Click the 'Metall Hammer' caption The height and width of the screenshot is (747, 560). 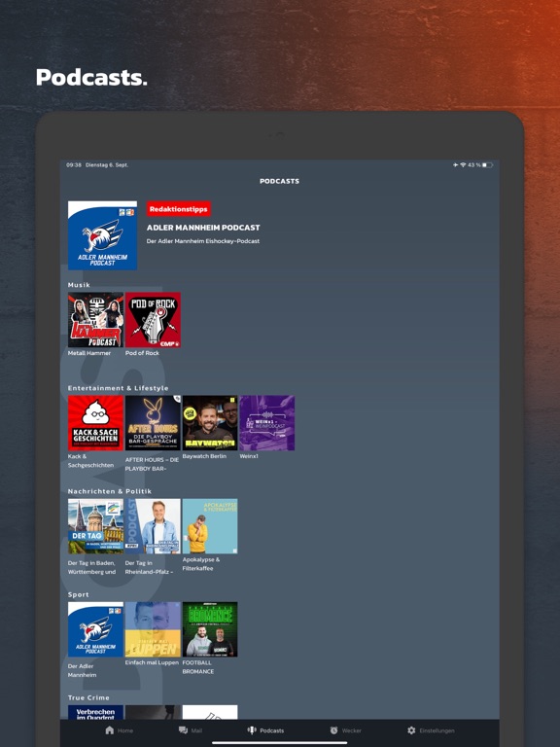tap(89, 353)
